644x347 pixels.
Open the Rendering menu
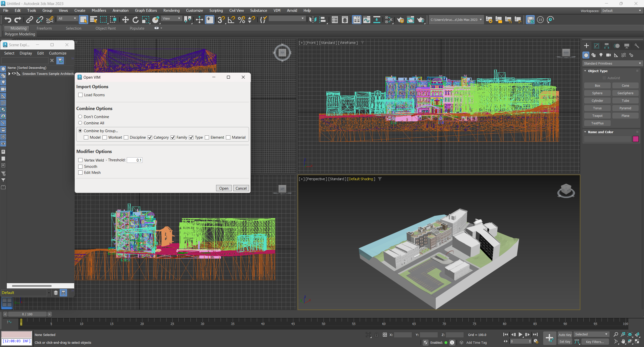171,10
